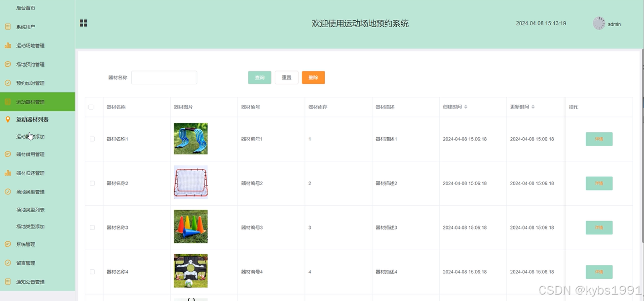This screenshot has height=301, width=644.
Task: Open the 通知公告管理 menu
Action: tap(38, 281)
